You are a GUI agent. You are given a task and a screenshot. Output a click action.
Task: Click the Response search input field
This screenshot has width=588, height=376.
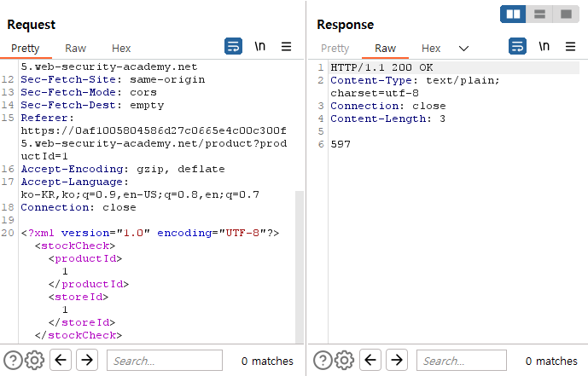pos(462,361)
